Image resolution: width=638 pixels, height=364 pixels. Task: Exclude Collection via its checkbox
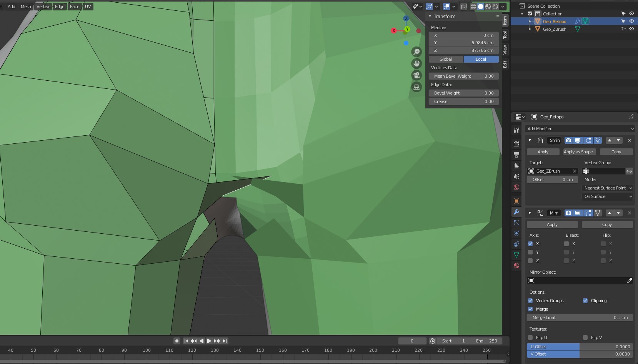530,13
